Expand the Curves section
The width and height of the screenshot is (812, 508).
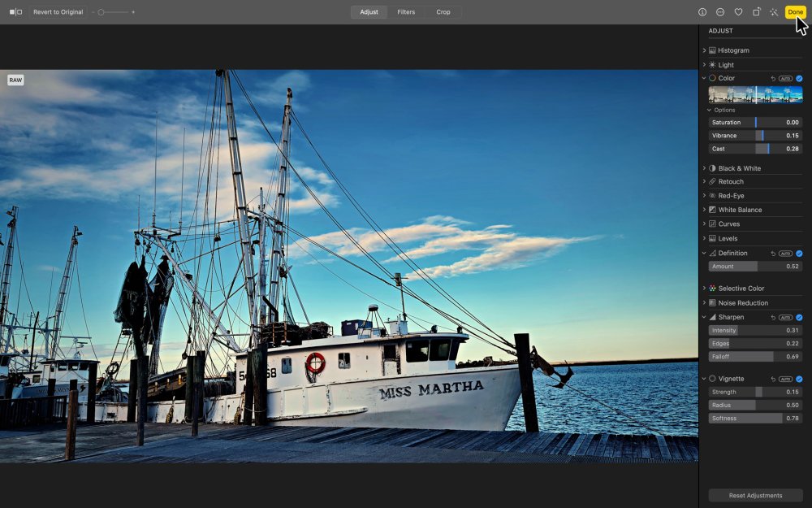[704, 224]
